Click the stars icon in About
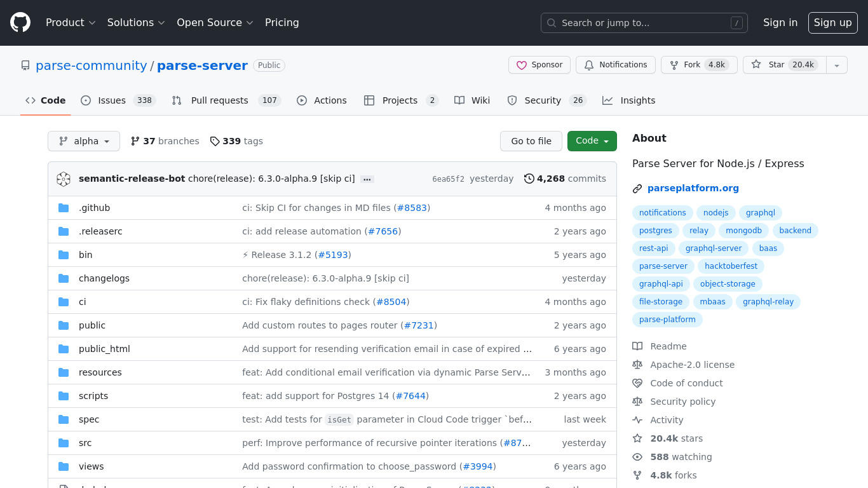868x488 pixels. pyautogui.click(x=637, y=438)
